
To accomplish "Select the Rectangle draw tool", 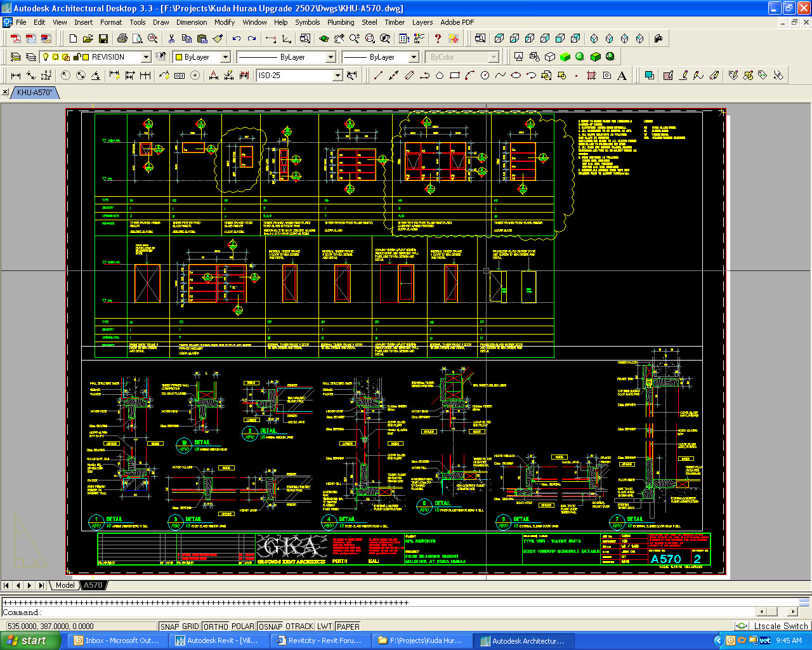I will tap(454, 76).
